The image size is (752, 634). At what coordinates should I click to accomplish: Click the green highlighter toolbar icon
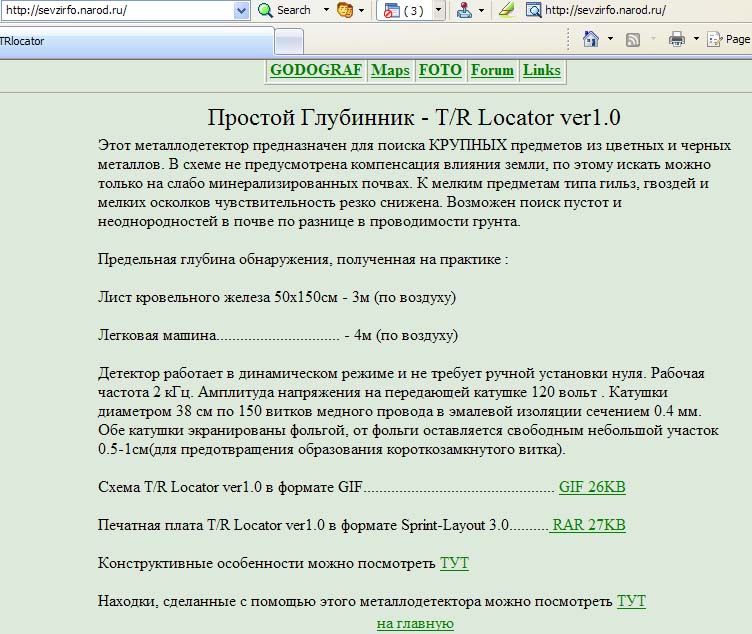[x=506, y=10]
